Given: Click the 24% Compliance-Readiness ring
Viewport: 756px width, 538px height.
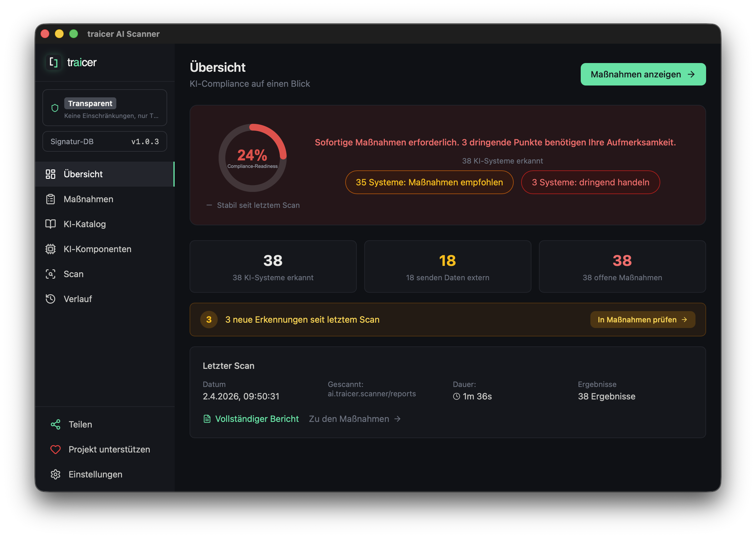Looking at the screenshot, I should point(253,158).
